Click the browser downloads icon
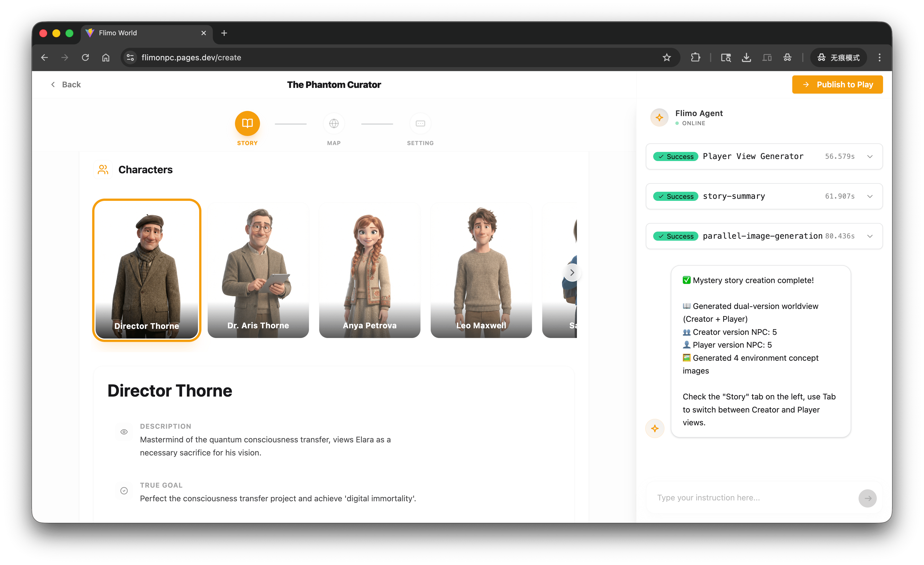This screenshot has height=565, width=924. [x=746, y=57]
